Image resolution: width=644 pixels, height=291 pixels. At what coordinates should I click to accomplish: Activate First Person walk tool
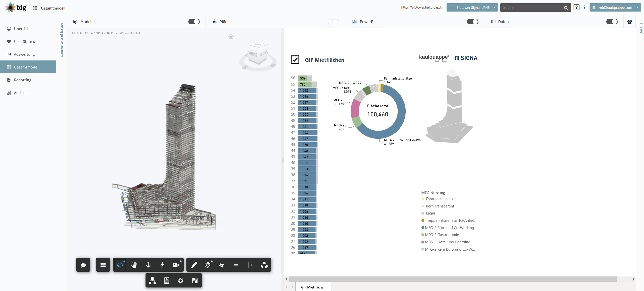pyautogui.click(x=162, y=265)
